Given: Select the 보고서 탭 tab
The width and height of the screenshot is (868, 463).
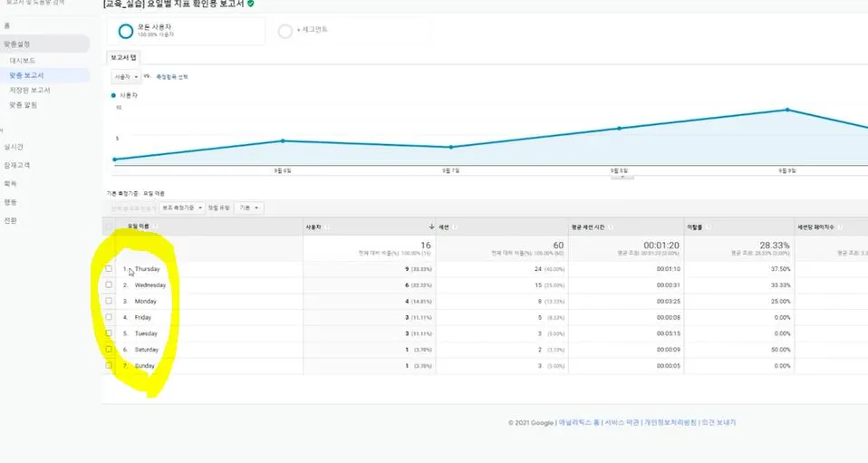Looking at the screenshot, I should pos(123,58).
